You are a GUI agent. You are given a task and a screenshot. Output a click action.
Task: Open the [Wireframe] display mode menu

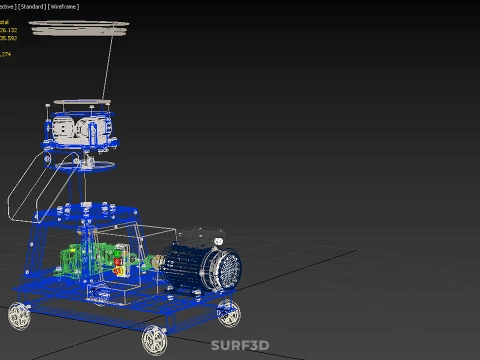[x=63, y=7]
